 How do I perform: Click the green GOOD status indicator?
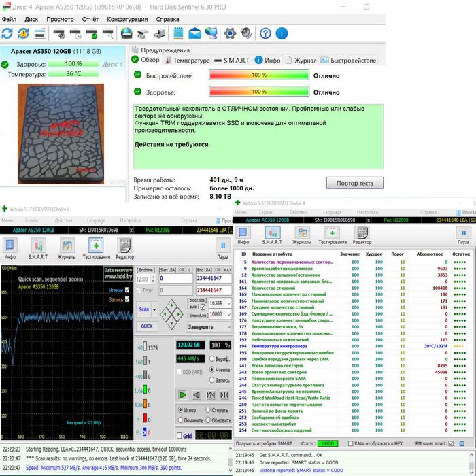[328, 443]
